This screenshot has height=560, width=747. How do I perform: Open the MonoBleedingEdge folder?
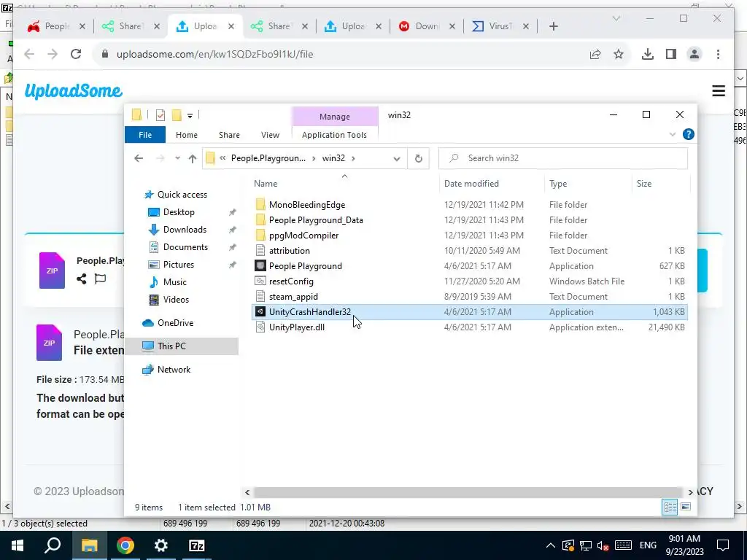pyautogui.click(x=307, y=205)
